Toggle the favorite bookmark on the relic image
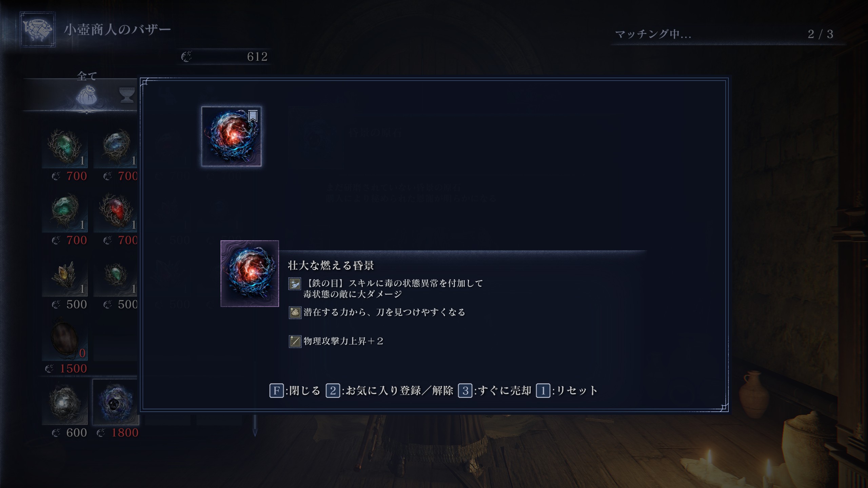Viewport: 868px width, 488px height. (253, 116)
